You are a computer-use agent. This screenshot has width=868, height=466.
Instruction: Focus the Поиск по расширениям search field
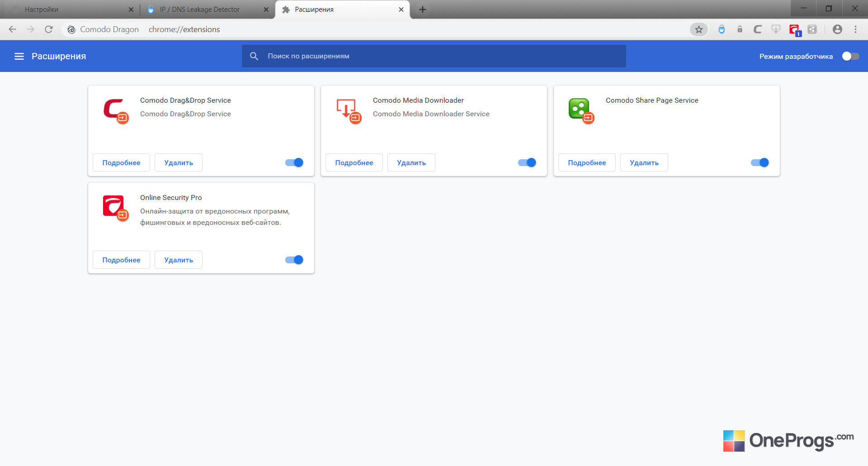pos(434,56)
